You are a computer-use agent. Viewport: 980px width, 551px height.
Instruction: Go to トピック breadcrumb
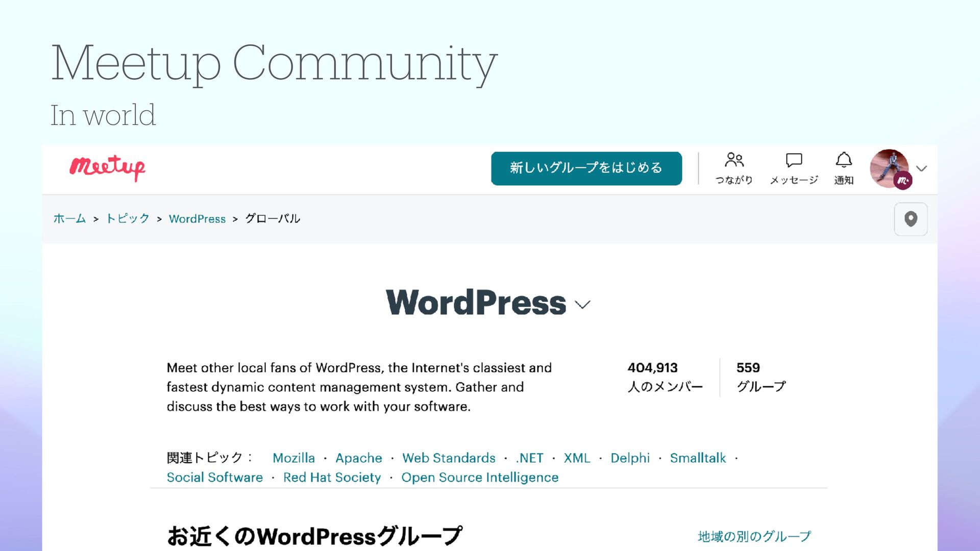pyautogui.click(x=128, y=219)
